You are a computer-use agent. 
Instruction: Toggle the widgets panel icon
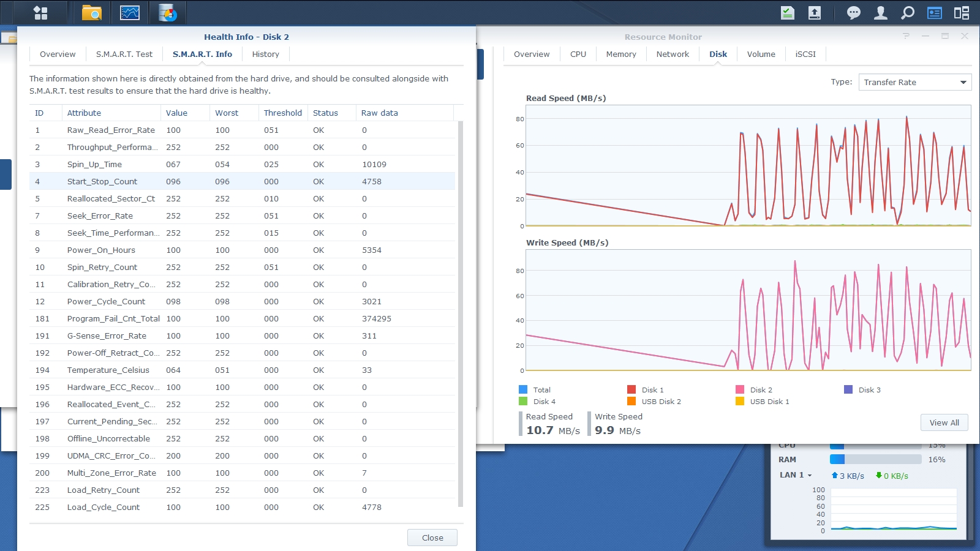(x=935, y=12)
